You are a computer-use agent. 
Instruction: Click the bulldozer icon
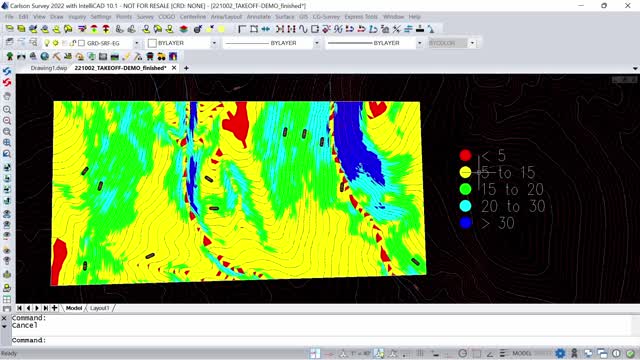(68, 56)
